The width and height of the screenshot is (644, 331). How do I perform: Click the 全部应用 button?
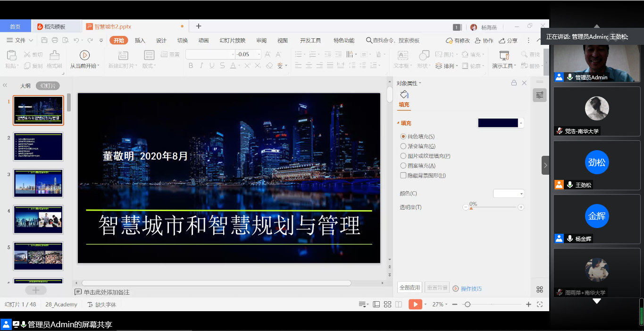coord(410,288)
